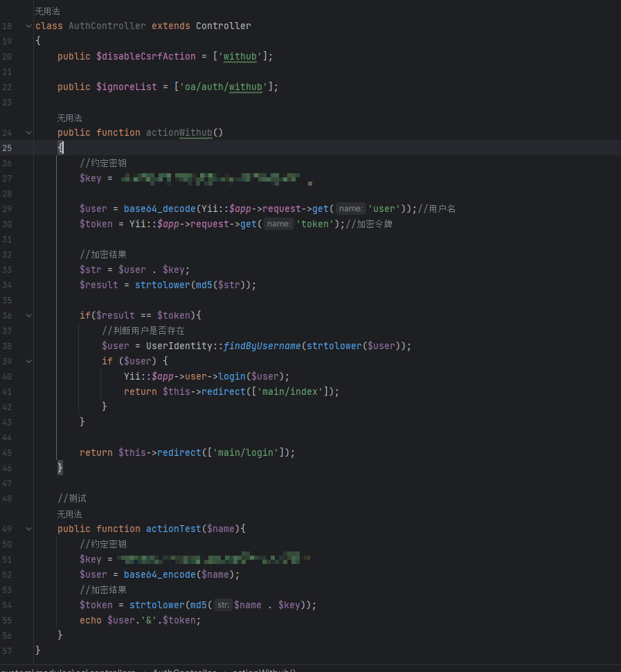
Task: Click the echo keyword on line 55
Action: click(x=91, y=620)
